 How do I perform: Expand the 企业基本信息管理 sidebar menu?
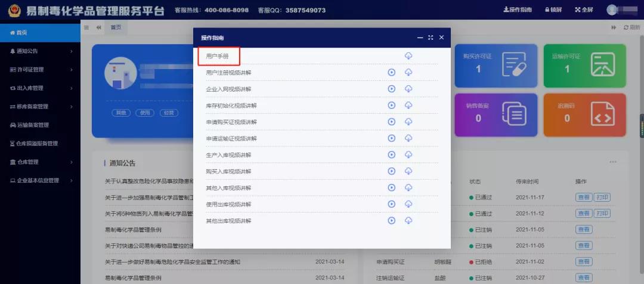(39, 180)
